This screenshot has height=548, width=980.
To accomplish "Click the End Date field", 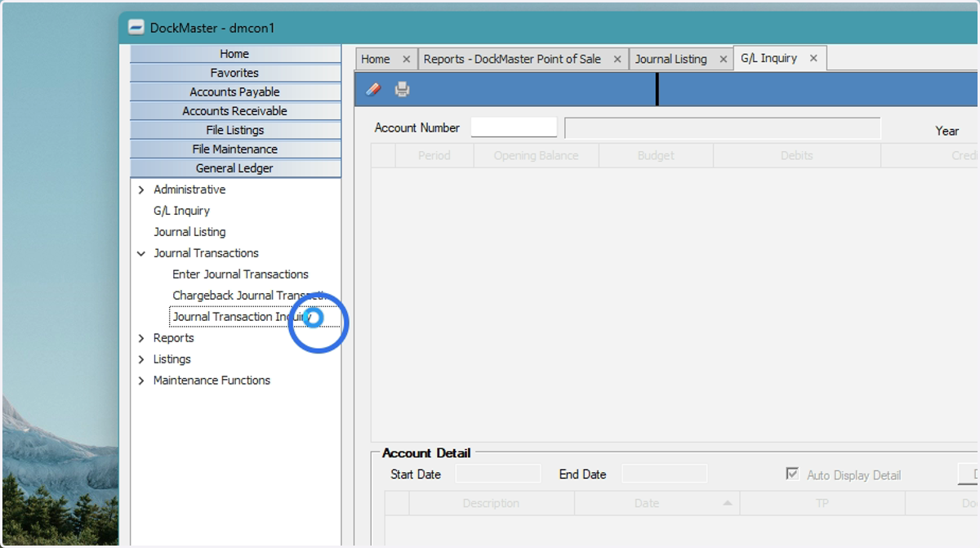I will [x=665, y=474].
